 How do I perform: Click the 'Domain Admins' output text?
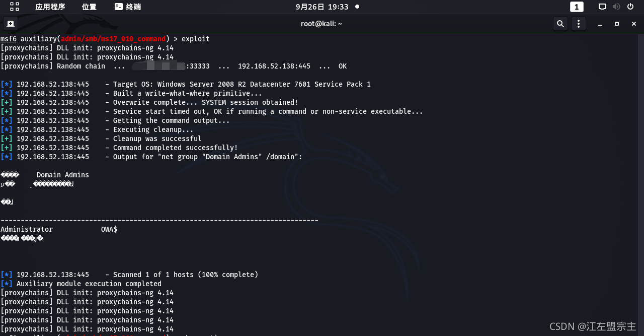[x=63, y=175]
